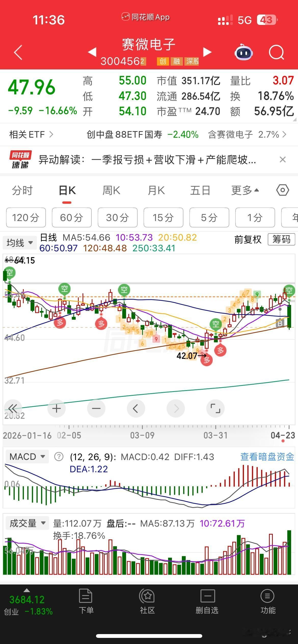
Task: Tap the 创 board tag under stock code
Action: (x=163, y=61)
